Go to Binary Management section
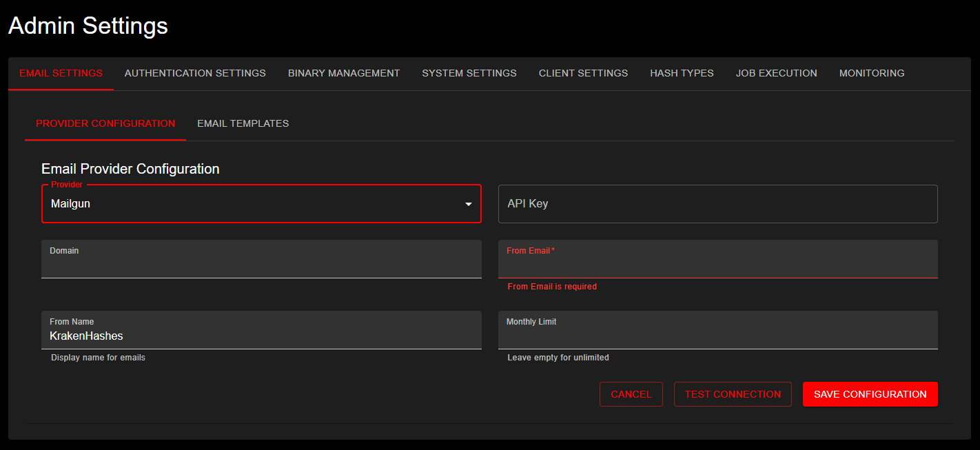This screenshot has width=980, height=450. (344, 73)
